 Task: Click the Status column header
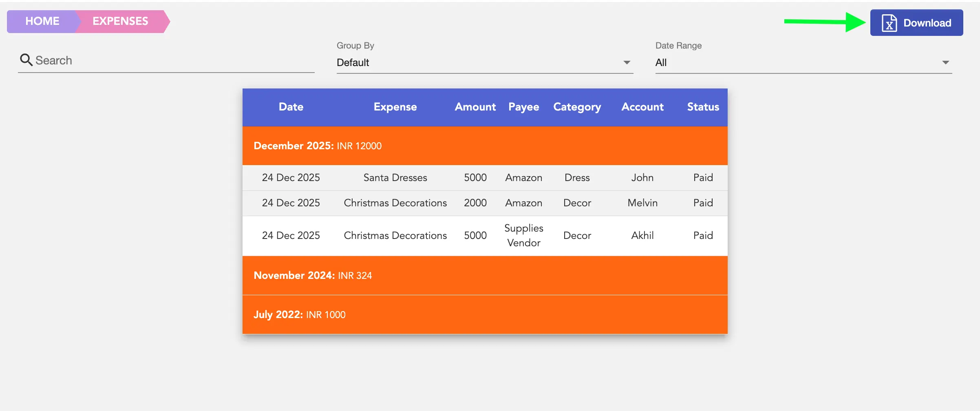(x=703, y=107)
